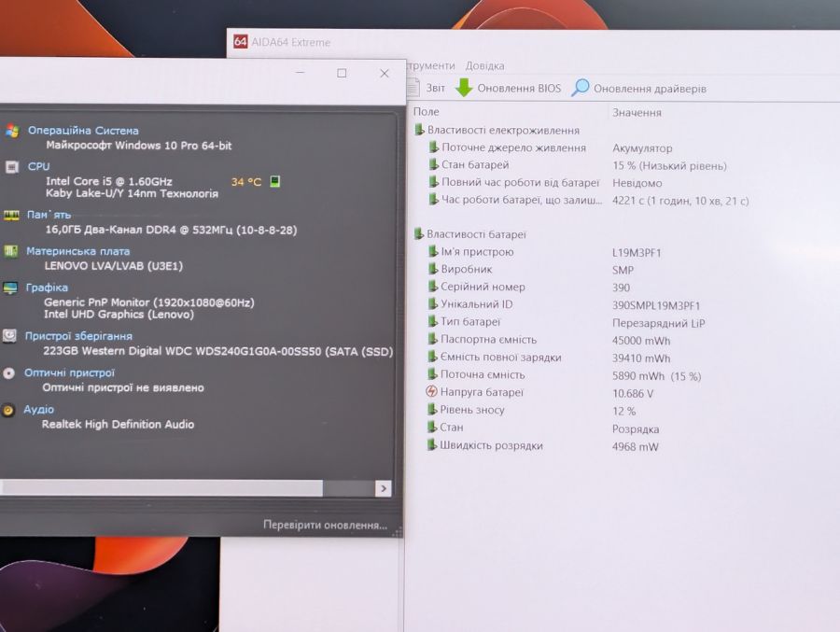Open the Пам'ять section link

point(49,215)
